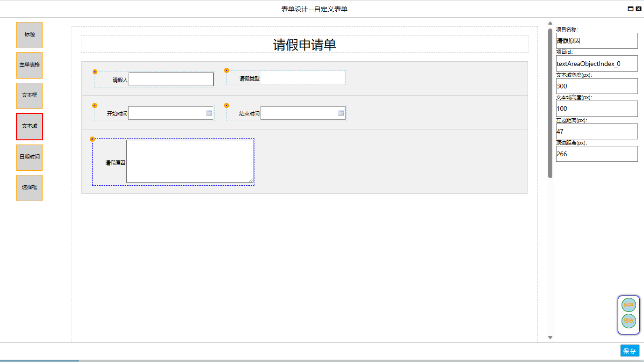Viewport: 644px width, 362px height.
Task: Click the orange remove icon beside 请假类型 field
Action: 227,71
